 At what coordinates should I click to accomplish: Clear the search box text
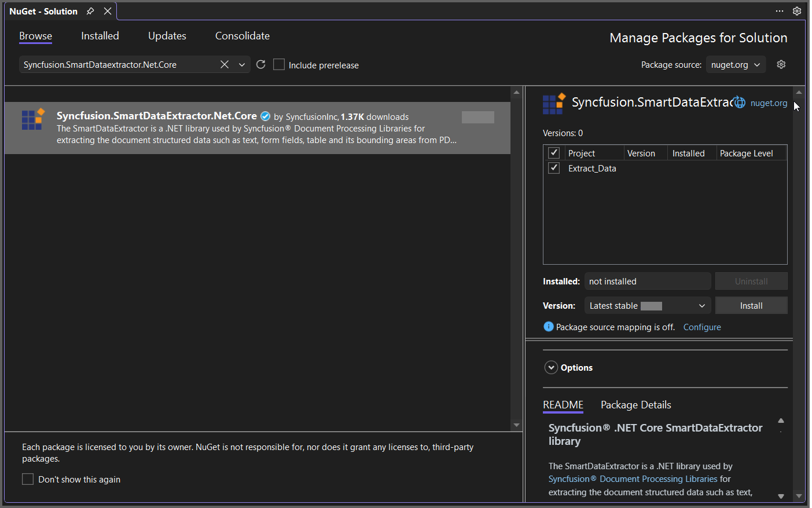pos(225,64)
